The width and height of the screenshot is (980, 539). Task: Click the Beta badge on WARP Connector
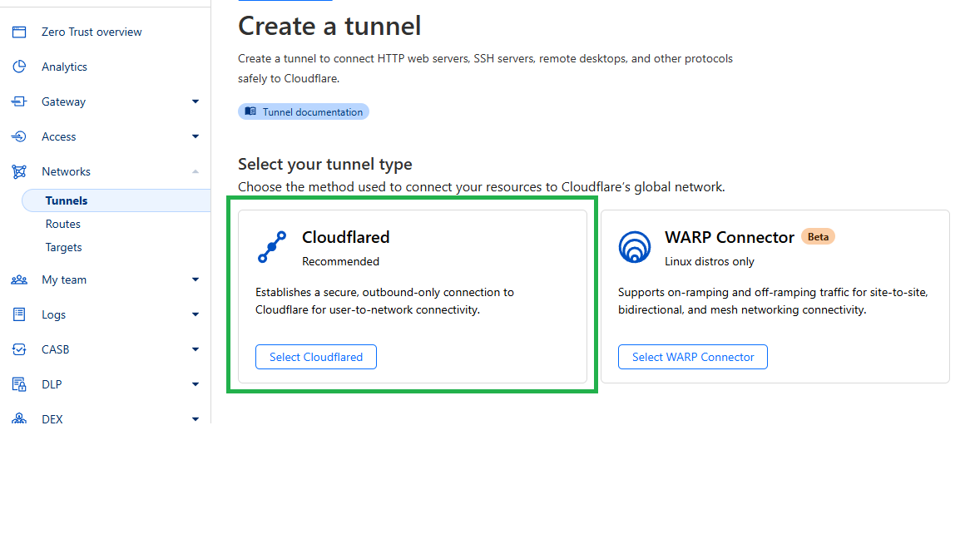(818, 237)
